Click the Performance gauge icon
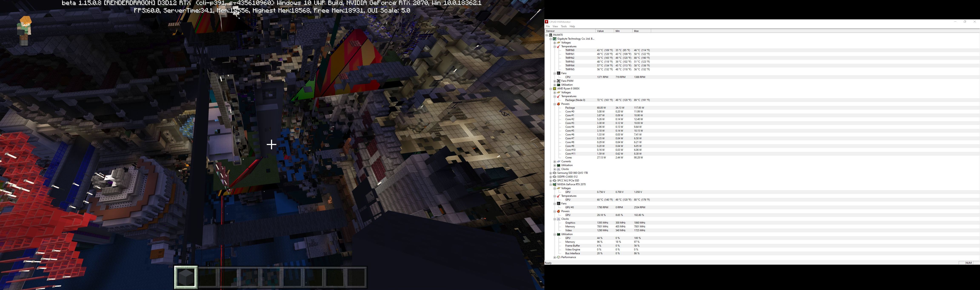 point(558,257)
